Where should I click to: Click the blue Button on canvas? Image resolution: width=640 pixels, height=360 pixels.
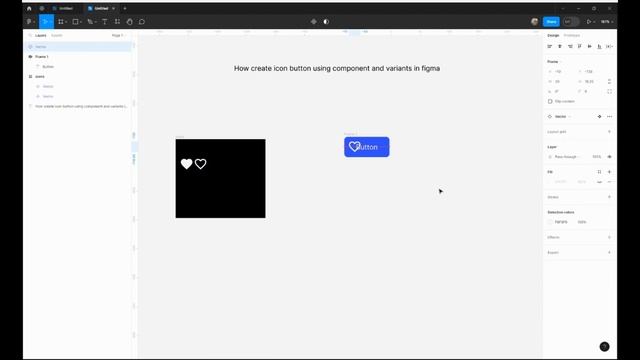point(367,147)
